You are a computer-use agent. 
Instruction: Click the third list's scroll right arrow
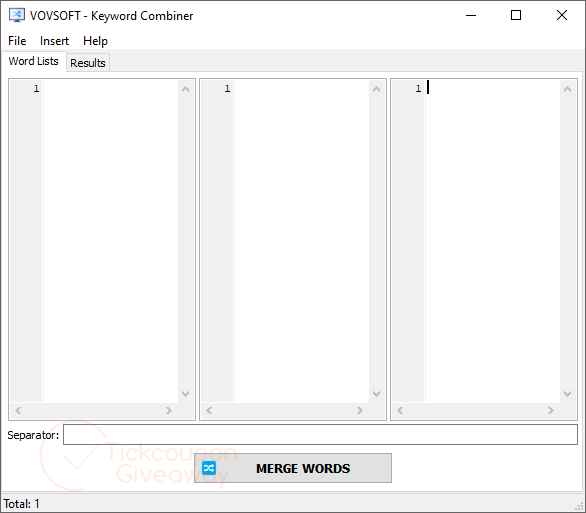click(x=551, y=410)
